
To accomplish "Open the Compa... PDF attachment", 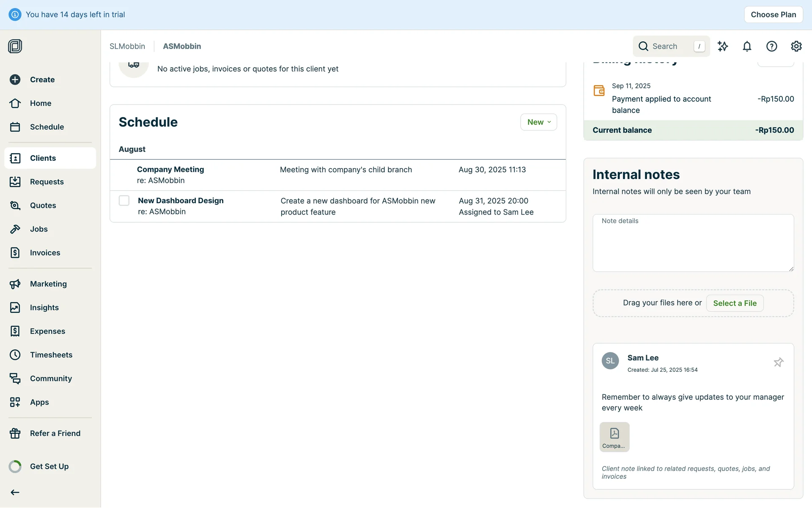I will tap(614, 437).
